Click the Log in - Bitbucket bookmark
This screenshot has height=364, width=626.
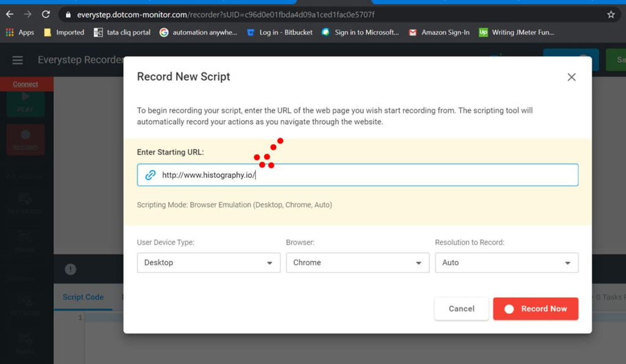click(280, 32)
